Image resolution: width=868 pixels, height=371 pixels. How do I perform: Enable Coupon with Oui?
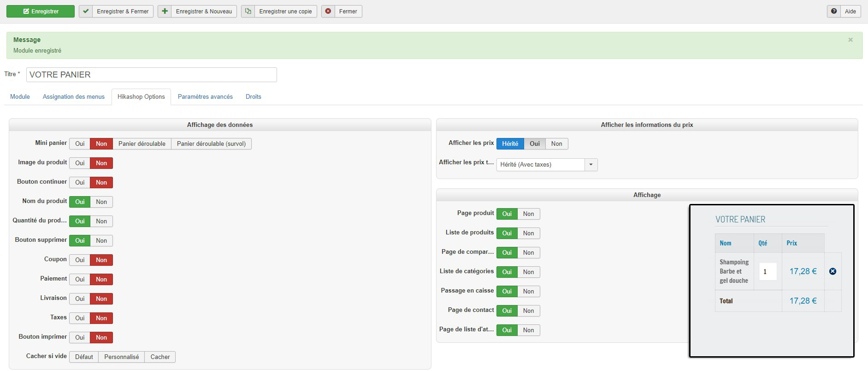(x=80, y=260)
